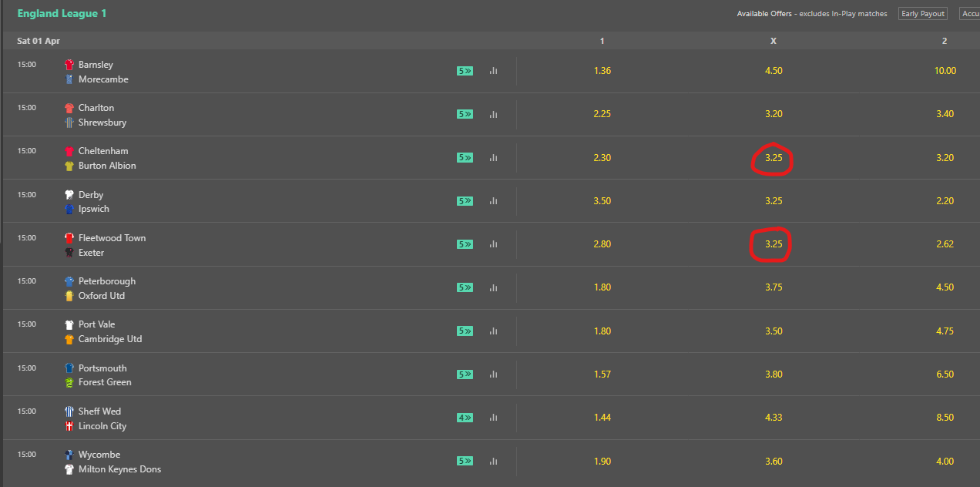Select Lincoln City away win odds 8.50
This screenshot has width=980, height=487.
(945, 418)
